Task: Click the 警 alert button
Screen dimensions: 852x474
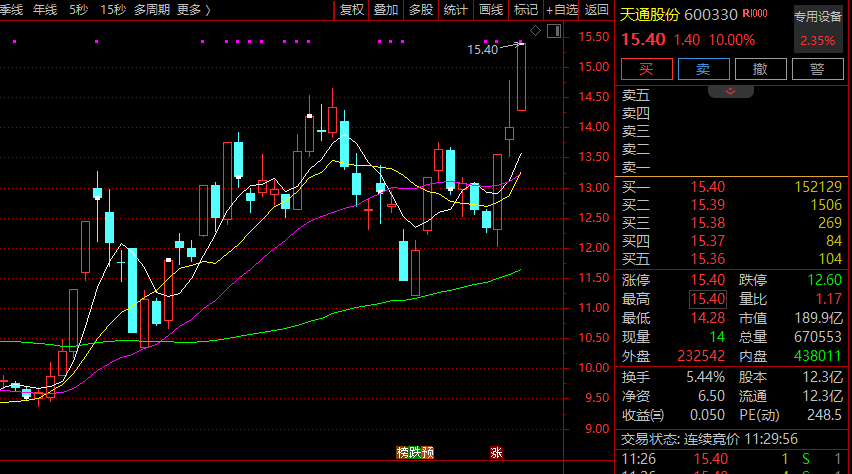Action: (817, 69)
